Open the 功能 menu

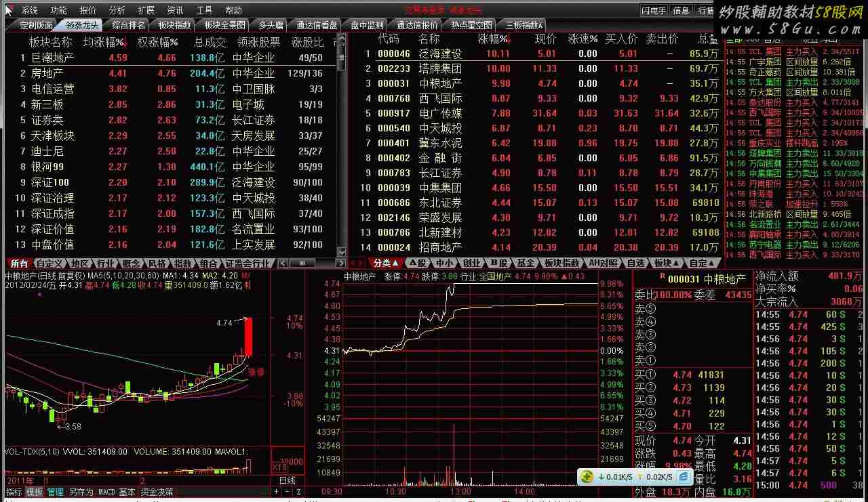pos(58,10)
